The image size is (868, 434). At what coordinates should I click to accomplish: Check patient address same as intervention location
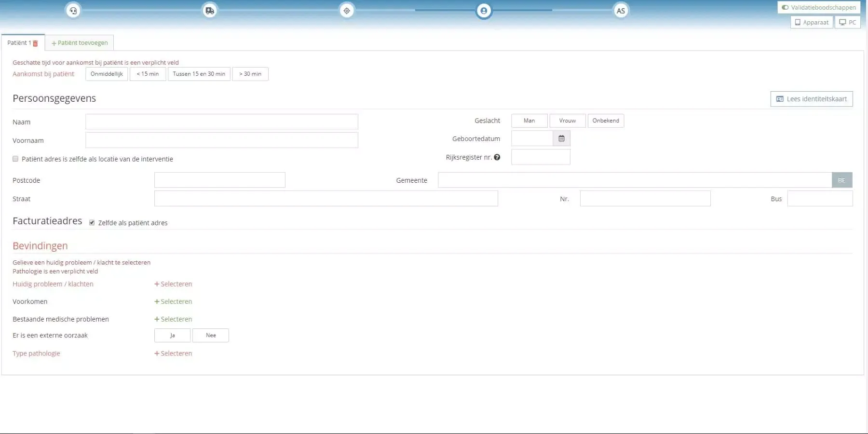[15, 159]
